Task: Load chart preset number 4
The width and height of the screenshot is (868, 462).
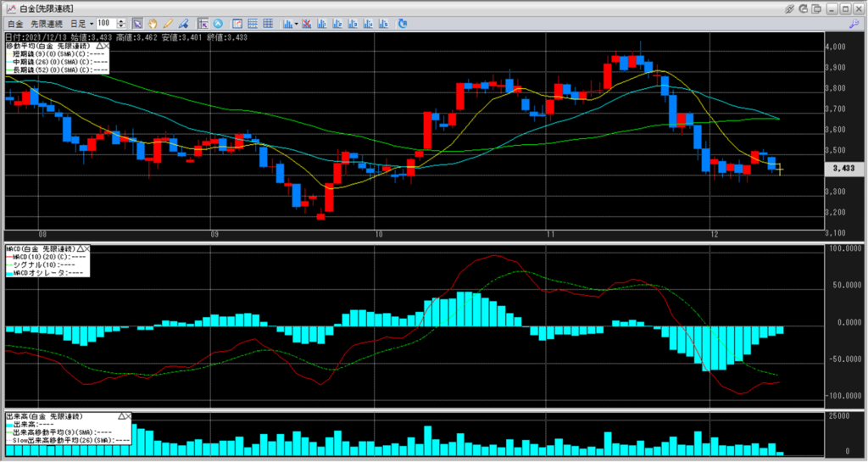Action: (x=368, y=24)
